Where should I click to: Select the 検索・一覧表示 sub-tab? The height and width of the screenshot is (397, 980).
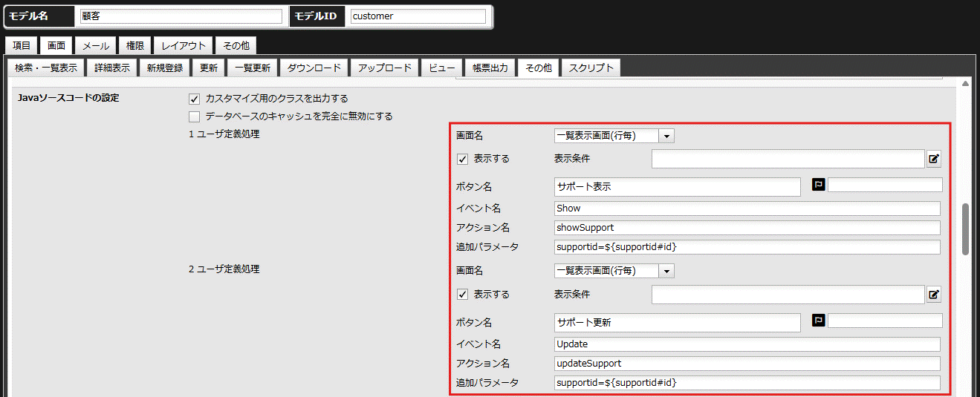pyautogui.click(x=46, y=68)
